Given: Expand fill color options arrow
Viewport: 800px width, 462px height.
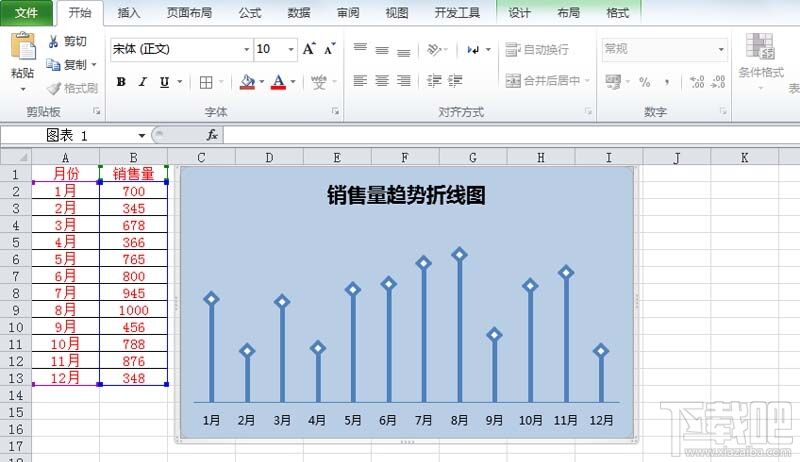Looking at the screenshot, I should [x=262, y=82].
